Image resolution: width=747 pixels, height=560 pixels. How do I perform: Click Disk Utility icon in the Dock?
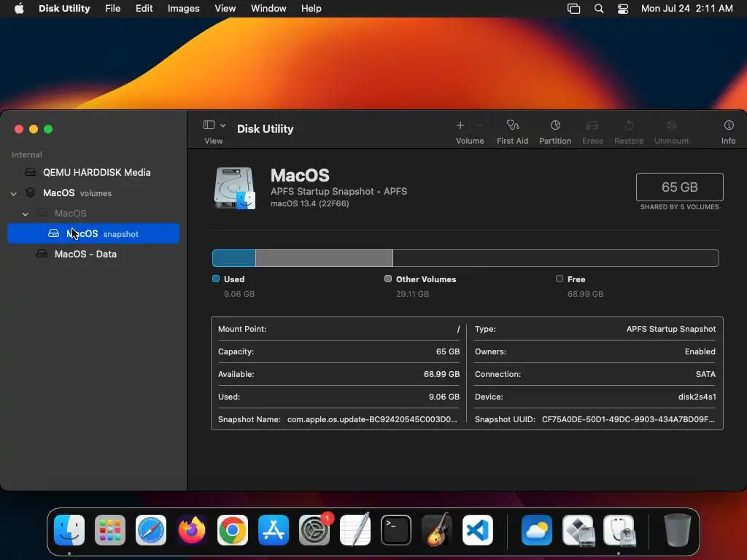click(619, 530)
